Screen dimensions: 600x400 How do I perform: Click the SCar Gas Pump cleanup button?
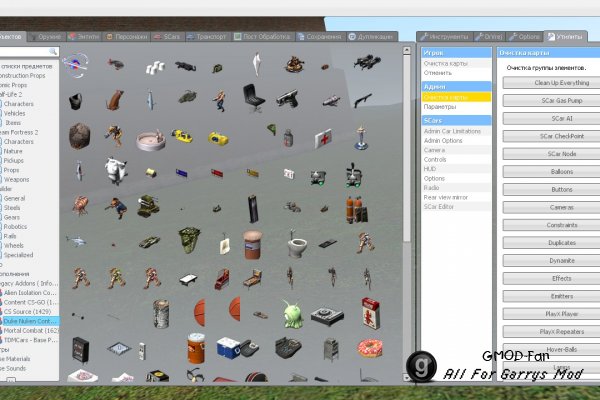551,101
